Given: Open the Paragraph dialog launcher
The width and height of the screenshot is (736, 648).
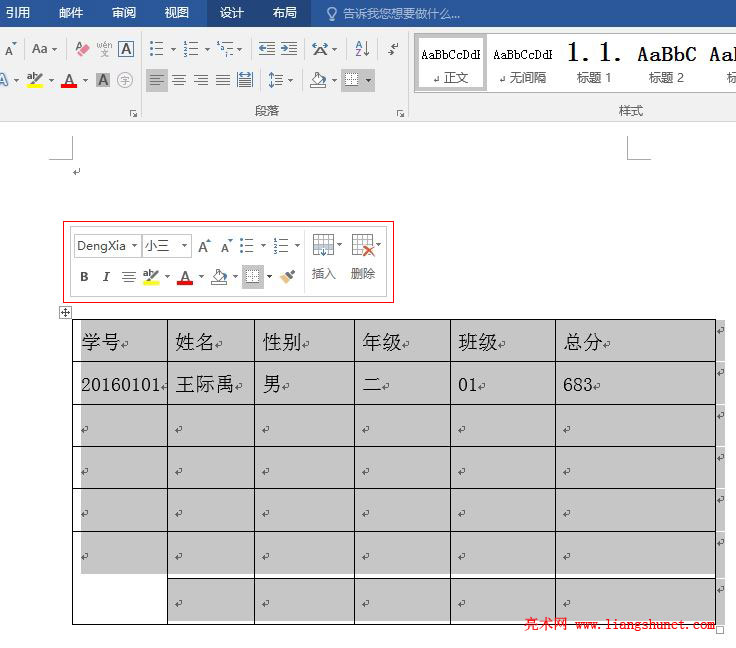Looking at the screenshot, I should 400,114.
